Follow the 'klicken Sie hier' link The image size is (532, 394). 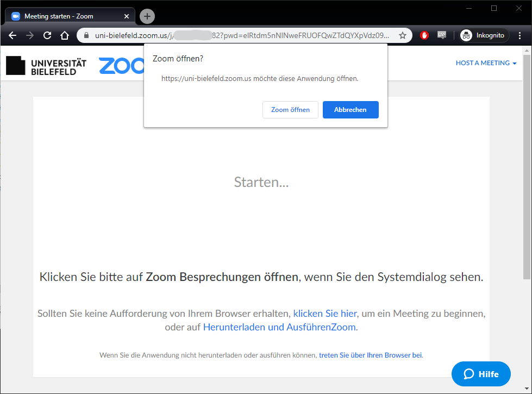point(325,314)
